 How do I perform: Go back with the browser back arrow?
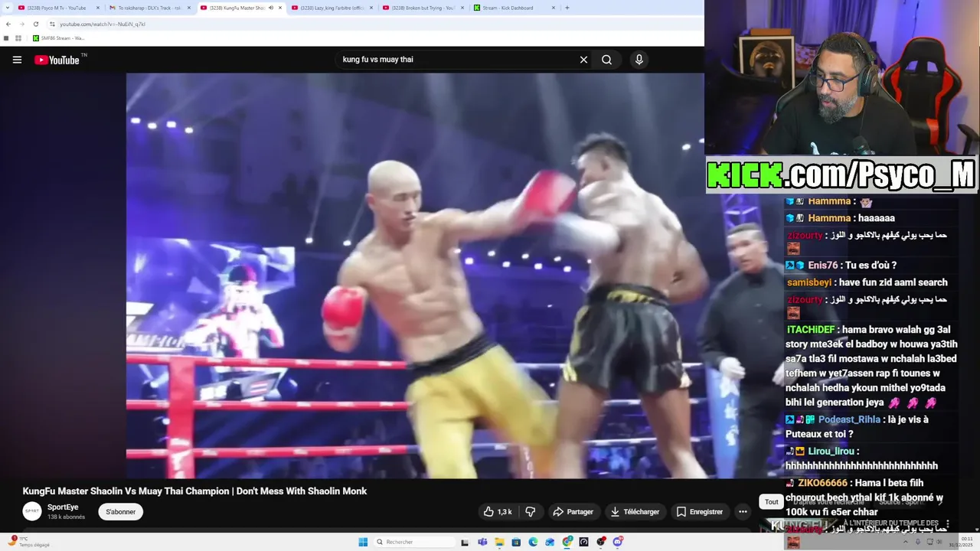(x=8, y=24)
